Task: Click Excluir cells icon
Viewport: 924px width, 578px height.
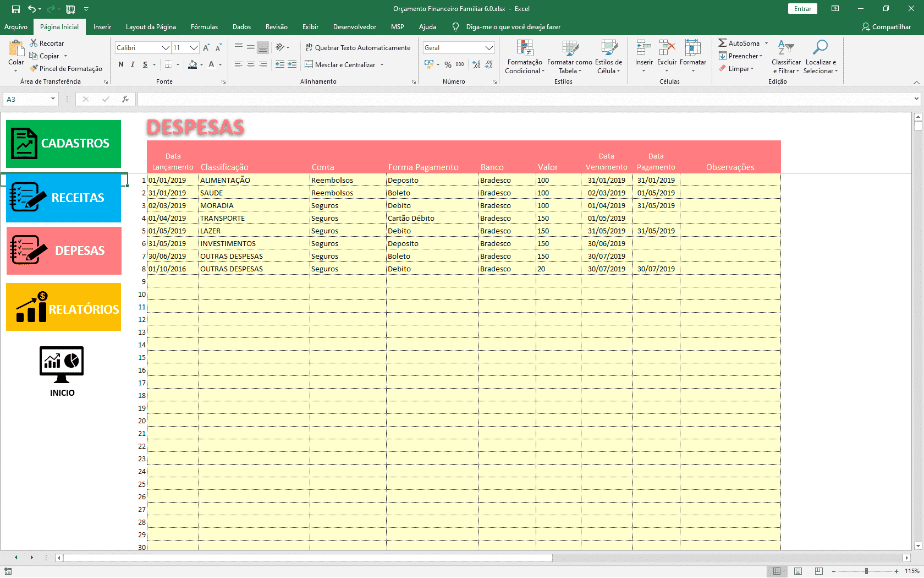Action: pyautogui.click(x=667, y=48)
